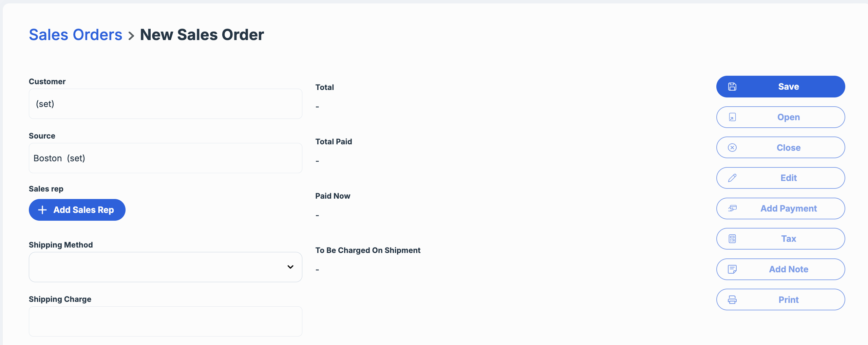The height and width of the screenshot is (345, 868).
Task: Click the plus icon on Add Sales Rep
Action: 42,210
